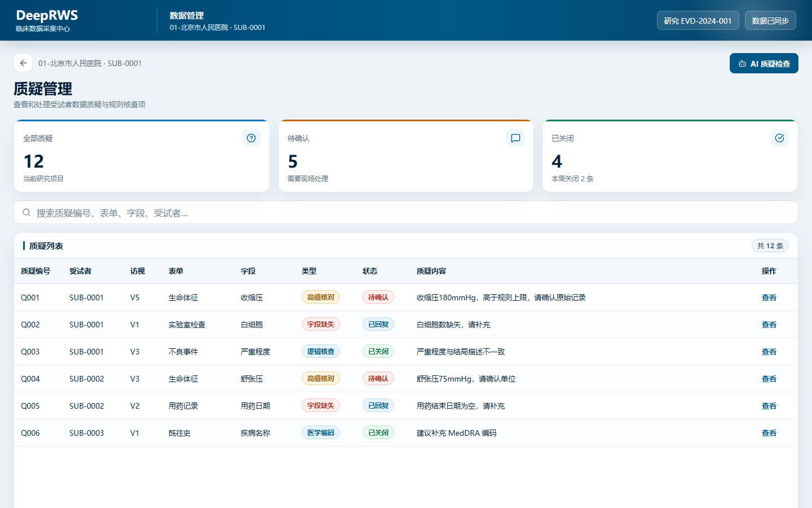Click the 受试者 column header
Viewport: 812px width, 508px height.
[80, 271]
